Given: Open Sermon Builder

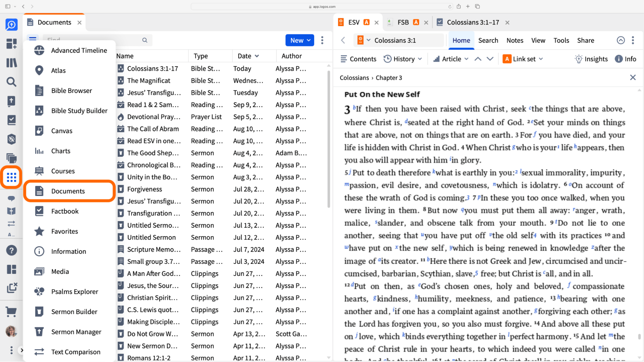Looking at the screenshot, I should 70,312.
